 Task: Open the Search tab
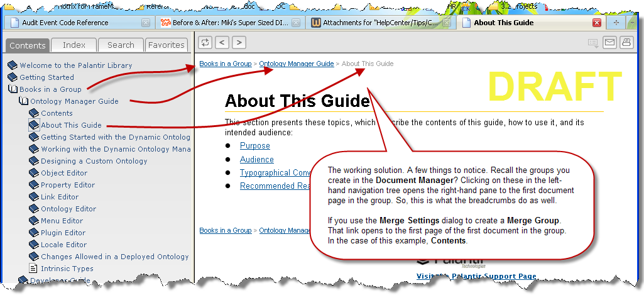pyautogui.click(x=121, y=45)
